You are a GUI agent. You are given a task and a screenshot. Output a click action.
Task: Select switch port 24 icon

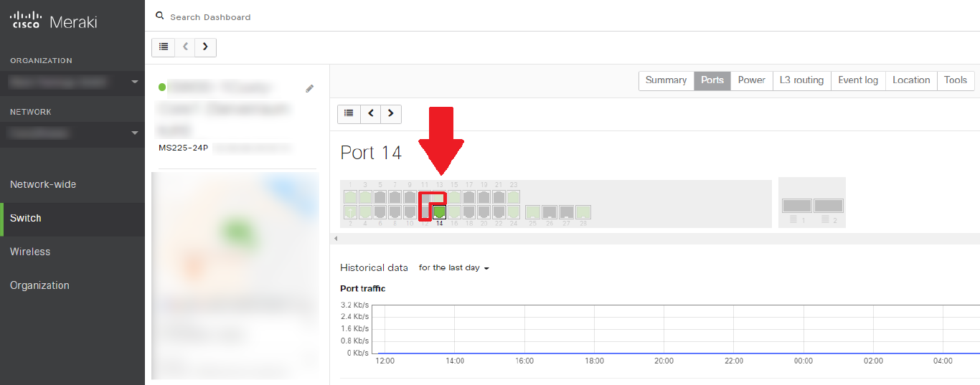click(513, 211)
